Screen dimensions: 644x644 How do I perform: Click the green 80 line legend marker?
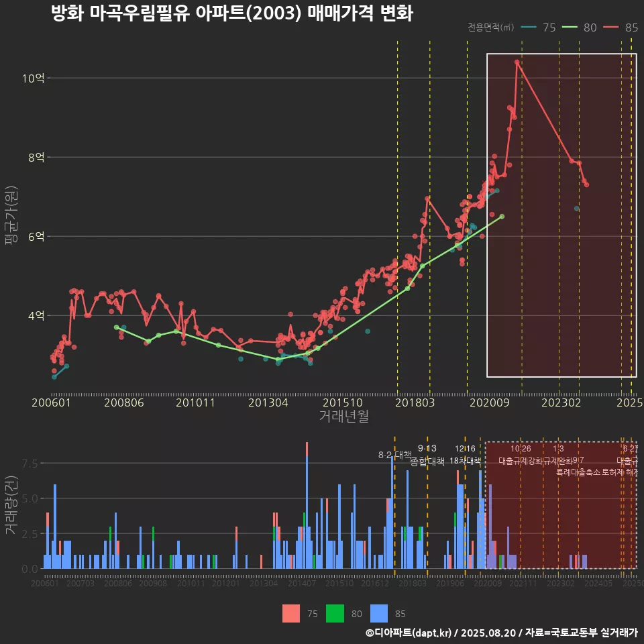click(570, 28)
